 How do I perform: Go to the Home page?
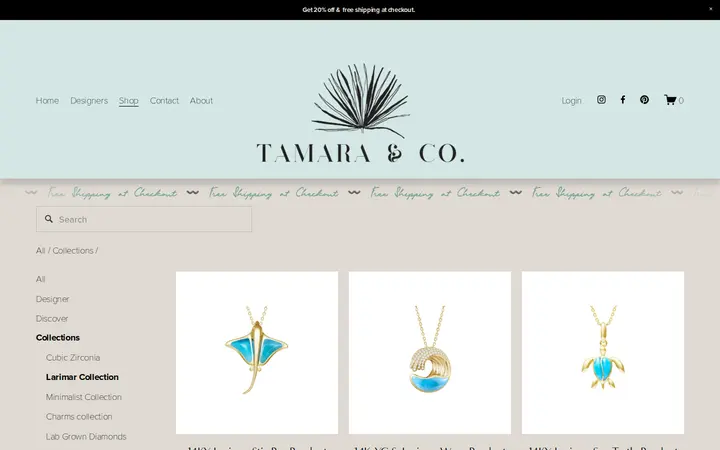click(47, 101)
